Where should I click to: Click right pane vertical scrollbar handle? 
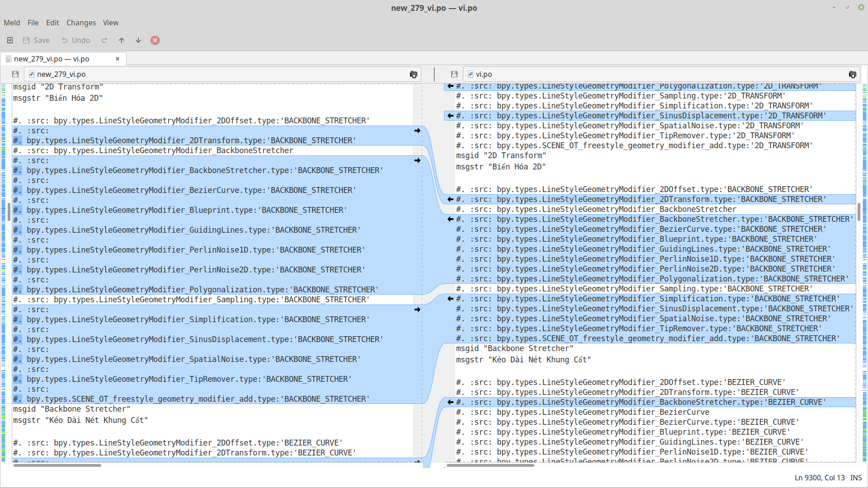pyautogui.click(x=859, y=211)
